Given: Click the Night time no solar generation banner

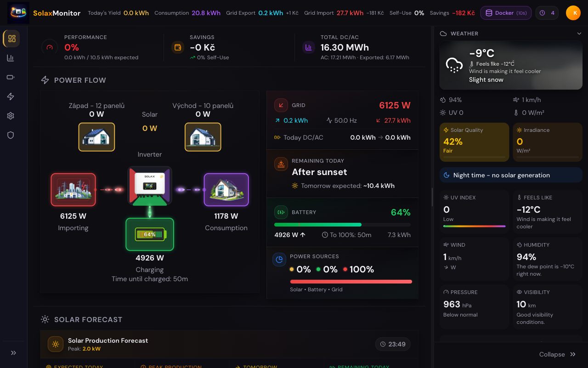Looking at the screenshot, I should point(511,175).
